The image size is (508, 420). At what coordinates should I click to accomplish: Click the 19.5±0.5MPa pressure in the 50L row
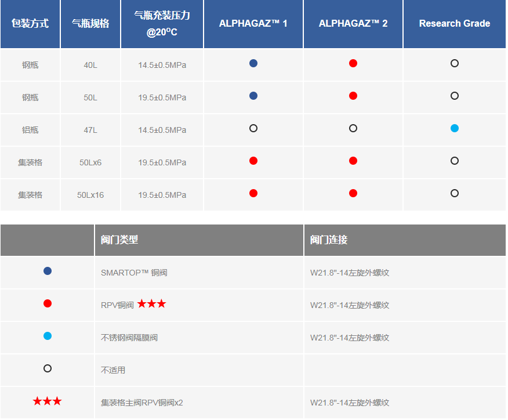(162, 97)
